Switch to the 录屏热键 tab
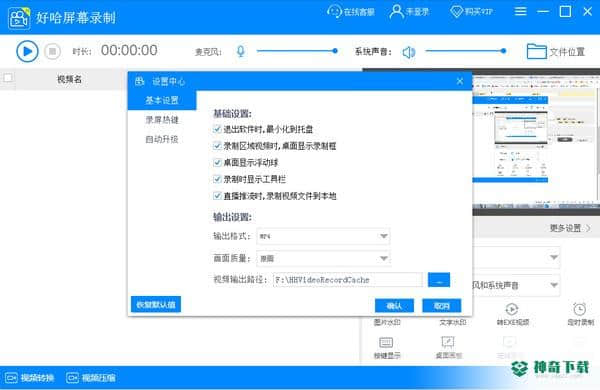 point(162,120)
